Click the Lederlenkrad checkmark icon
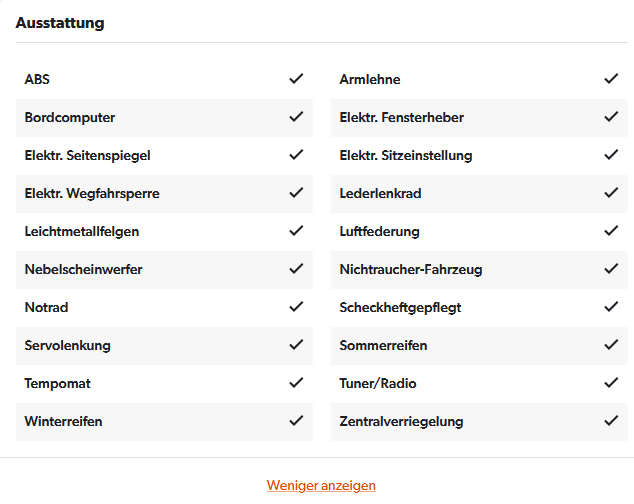 pyautogui.click(x=611, y=193)
